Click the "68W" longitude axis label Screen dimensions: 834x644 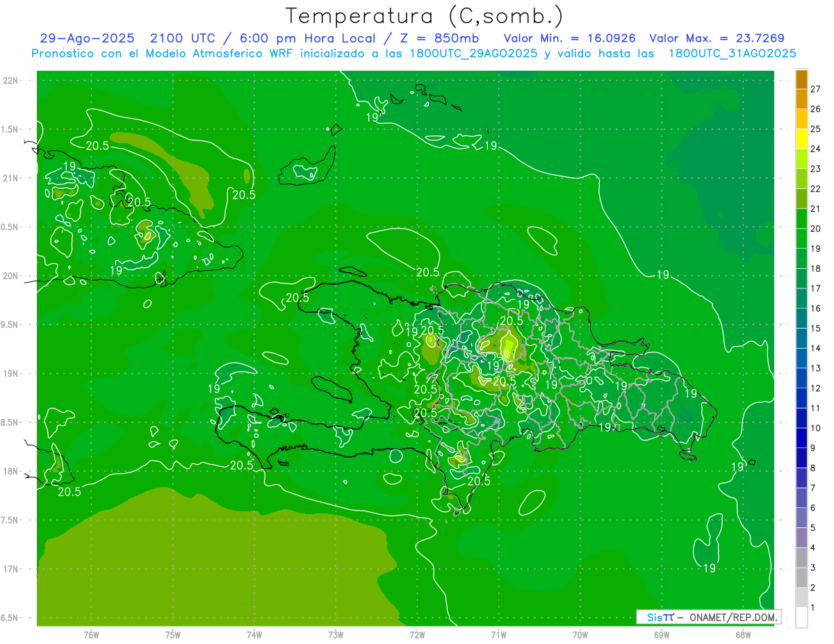(x=743, y=635)
